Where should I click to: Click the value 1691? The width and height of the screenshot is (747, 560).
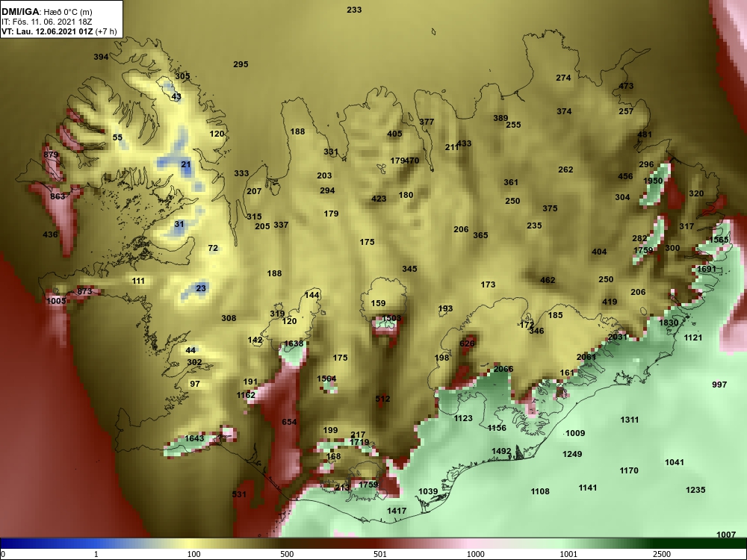click(707, 269)
